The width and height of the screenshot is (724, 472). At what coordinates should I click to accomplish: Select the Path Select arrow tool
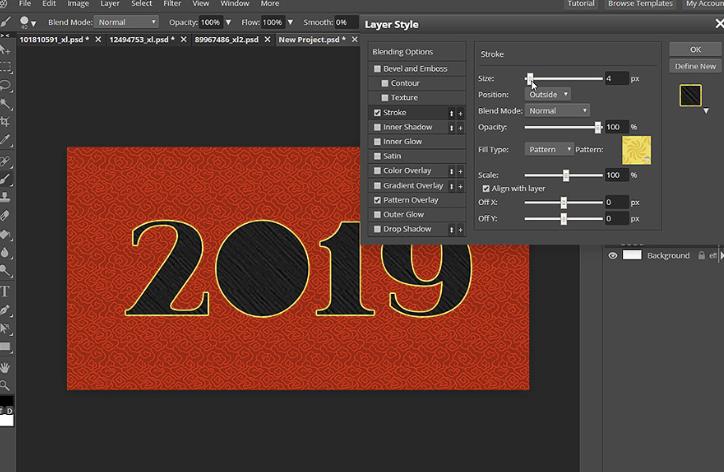[x=5, y=328]
